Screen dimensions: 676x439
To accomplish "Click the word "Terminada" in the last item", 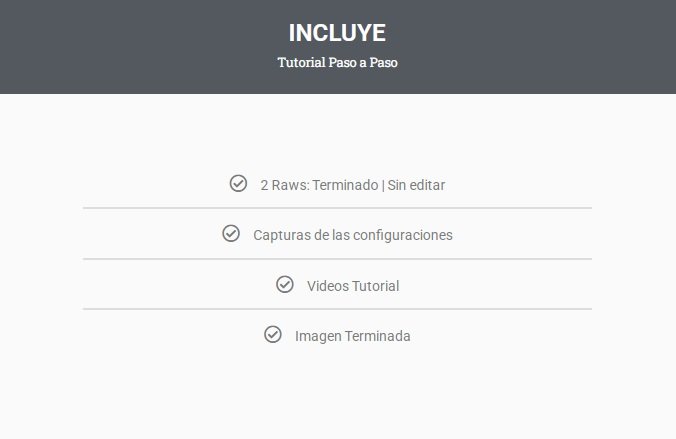I will (x=377, y=336).
